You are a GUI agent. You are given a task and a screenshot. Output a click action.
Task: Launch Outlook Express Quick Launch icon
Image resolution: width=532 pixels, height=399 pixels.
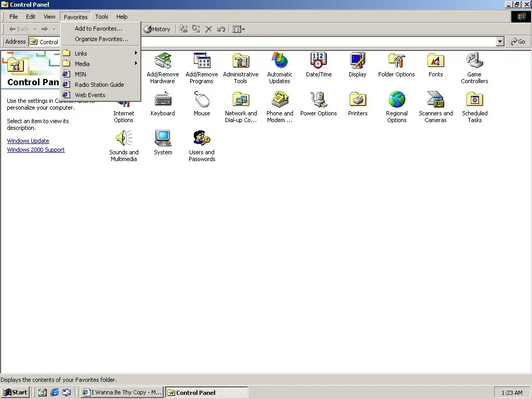67,393
